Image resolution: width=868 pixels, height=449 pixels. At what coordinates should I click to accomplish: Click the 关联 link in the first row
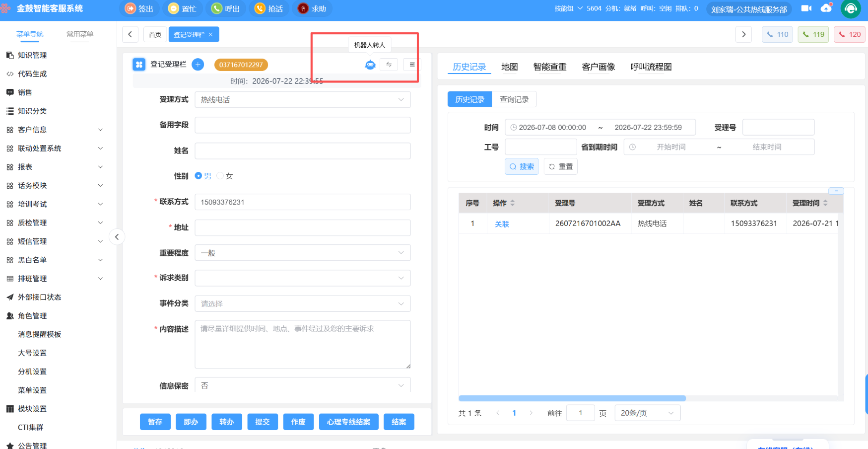click(502, 224)
